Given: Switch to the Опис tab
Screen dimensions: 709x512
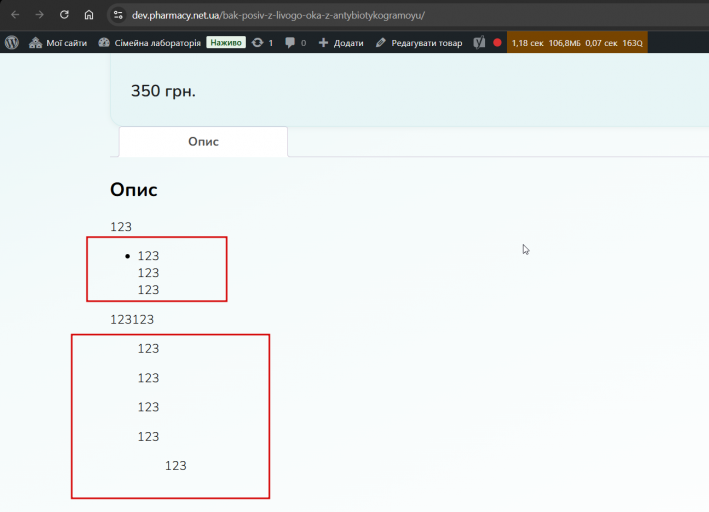Looking at the screenshot, I should tap(203, 142).
